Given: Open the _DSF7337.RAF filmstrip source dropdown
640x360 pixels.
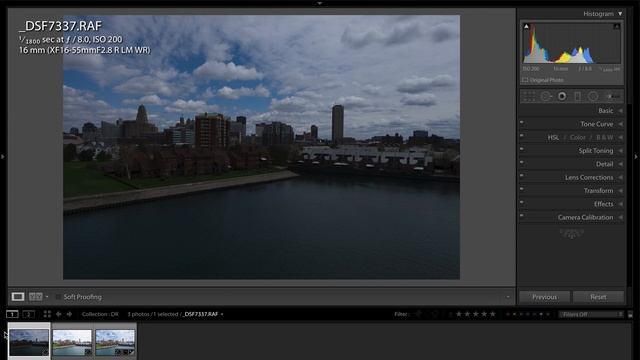Looking at the screenshot, I should click(x=222, y=314).
